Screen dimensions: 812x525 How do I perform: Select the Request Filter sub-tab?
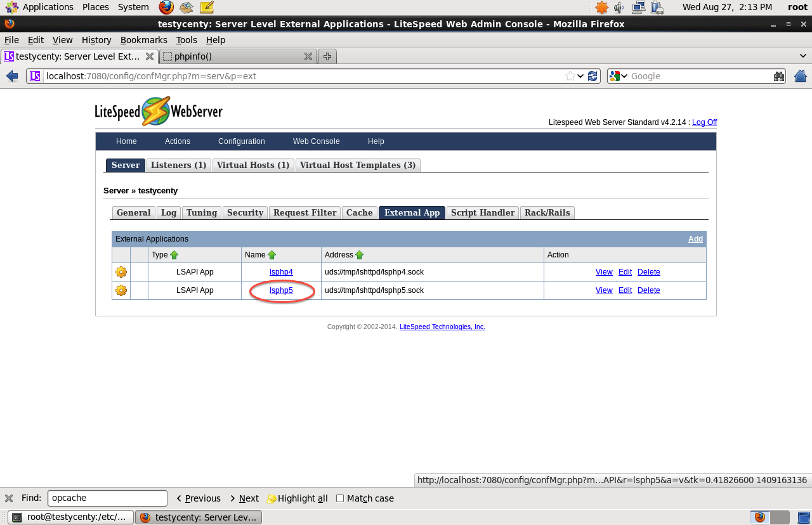pos(305,212)
